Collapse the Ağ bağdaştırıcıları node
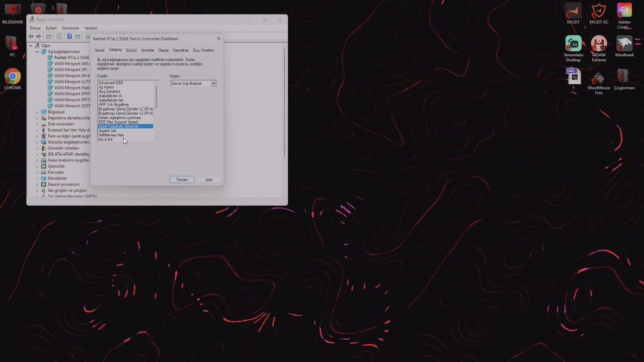Screen dimensions: 644x362 [x=37, y=52]
